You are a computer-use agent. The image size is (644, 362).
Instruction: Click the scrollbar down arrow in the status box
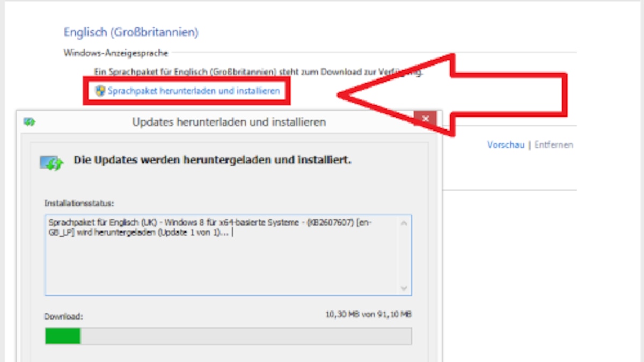pyautogui.click(x=404, y=288)
